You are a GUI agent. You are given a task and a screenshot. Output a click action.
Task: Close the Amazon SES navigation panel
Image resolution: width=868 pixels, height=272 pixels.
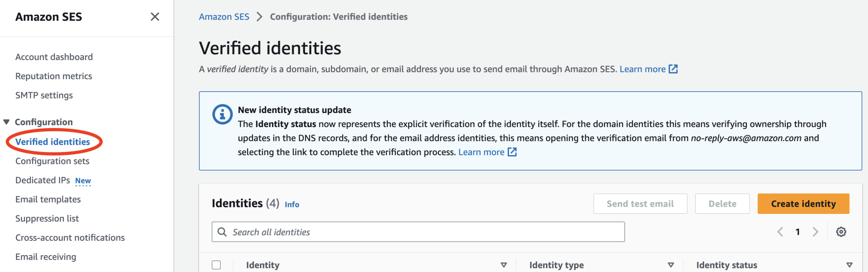point(155,17)
